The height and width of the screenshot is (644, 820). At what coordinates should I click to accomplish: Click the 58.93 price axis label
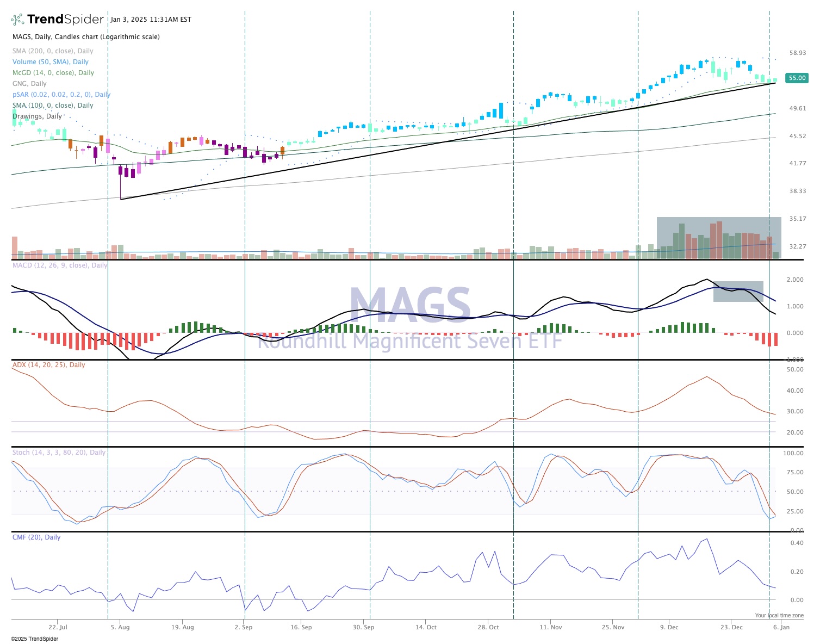[797, 53]
